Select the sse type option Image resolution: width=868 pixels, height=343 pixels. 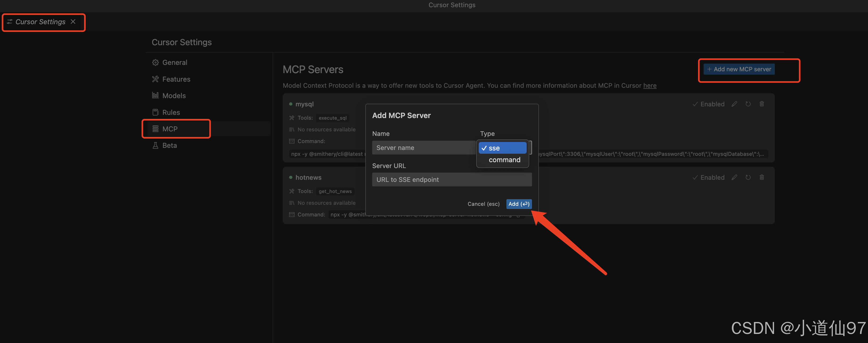click(x=502, y=148)
